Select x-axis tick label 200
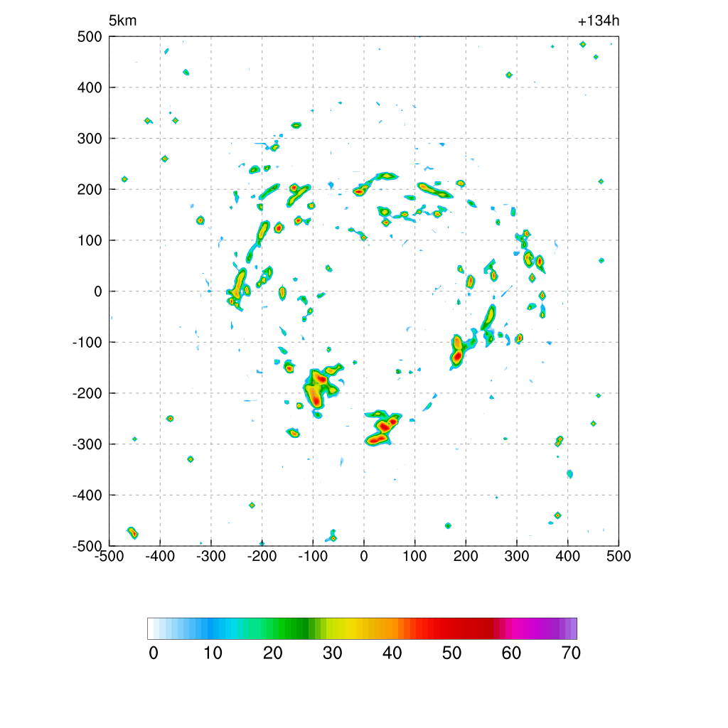 [x=466, y=556]
